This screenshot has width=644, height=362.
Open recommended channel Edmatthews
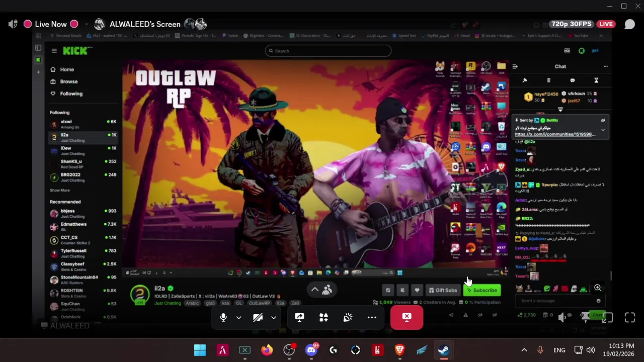84,226
